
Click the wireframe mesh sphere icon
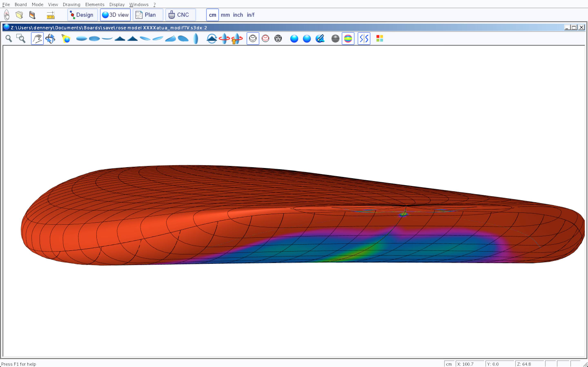coord(278,39)
